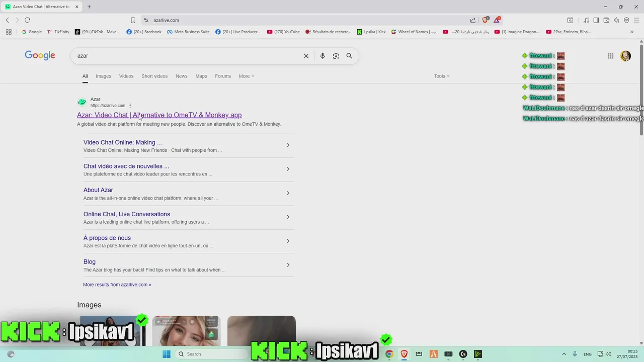Switch to the Videos search tab

tap(126, 76)
